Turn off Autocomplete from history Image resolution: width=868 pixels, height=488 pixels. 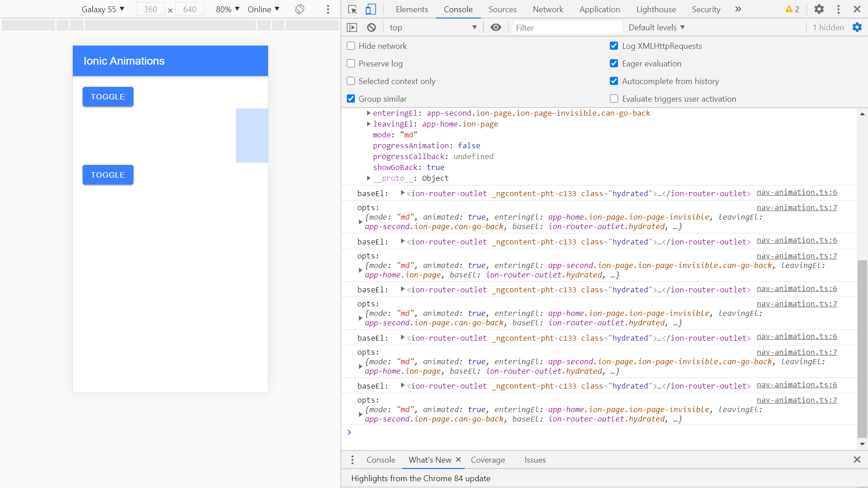click(614, 81)
